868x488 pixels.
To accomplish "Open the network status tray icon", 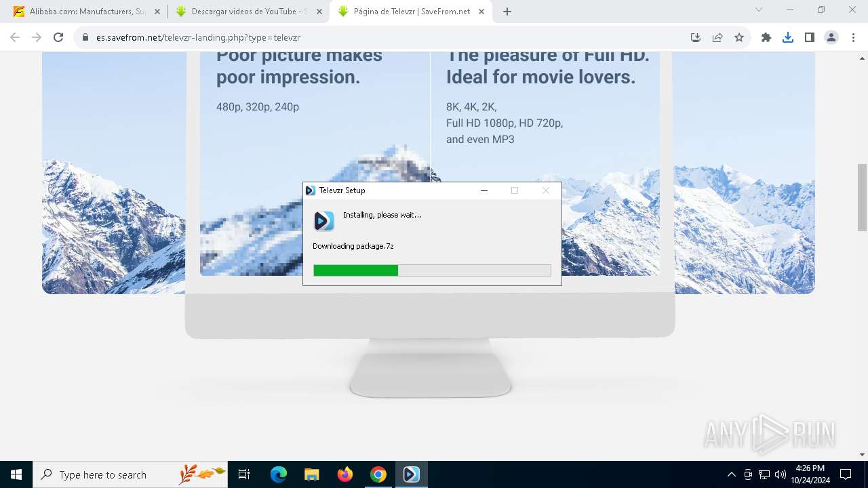I will tap(764, 474).
